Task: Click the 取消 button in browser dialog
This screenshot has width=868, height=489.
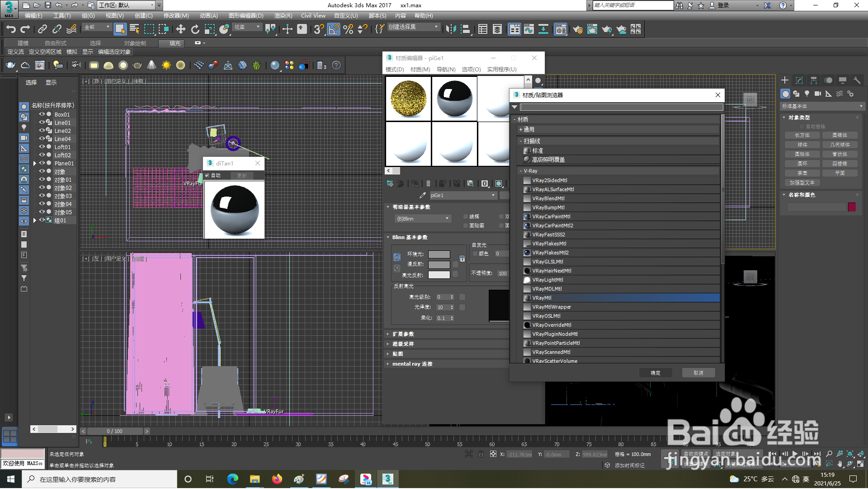Action: pyautogui.click(x=698, y=373)
